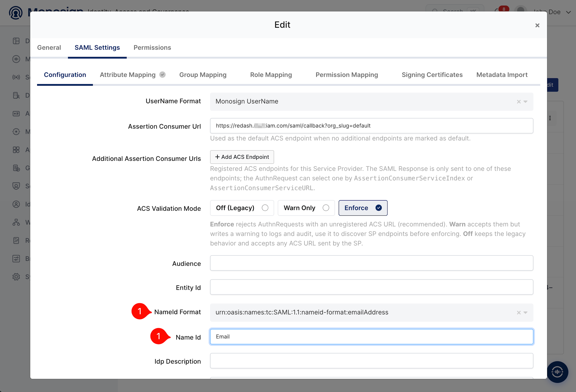Screen dimensions: 576x392
Task: Click the Monosign logo icon
Action: tap(16, 12)
